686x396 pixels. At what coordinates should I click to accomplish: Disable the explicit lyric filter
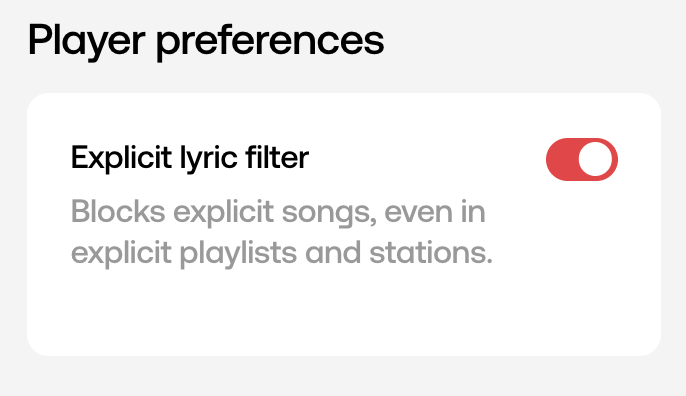tap(581, 159)
